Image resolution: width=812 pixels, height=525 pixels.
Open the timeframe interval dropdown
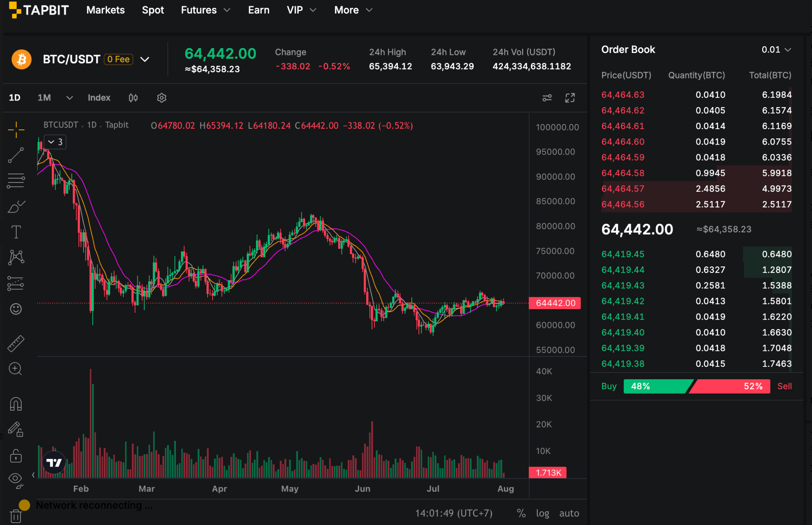70,98
